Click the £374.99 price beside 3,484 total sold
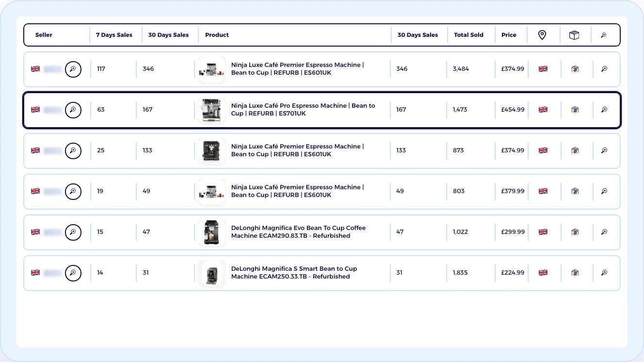This screenshot has height=362, width=644. click(x=513, y=69)
